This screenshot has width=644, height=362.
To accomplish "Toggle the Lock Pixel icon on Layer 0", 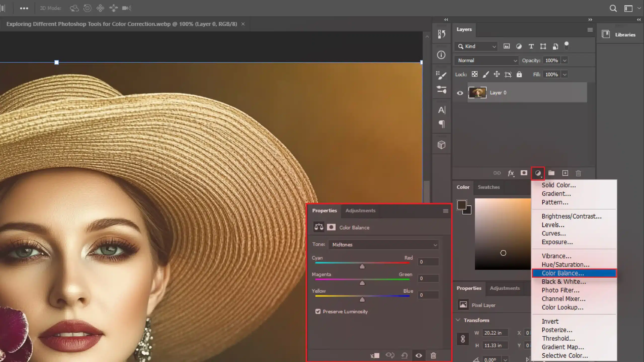I will (x=486, y=74).
